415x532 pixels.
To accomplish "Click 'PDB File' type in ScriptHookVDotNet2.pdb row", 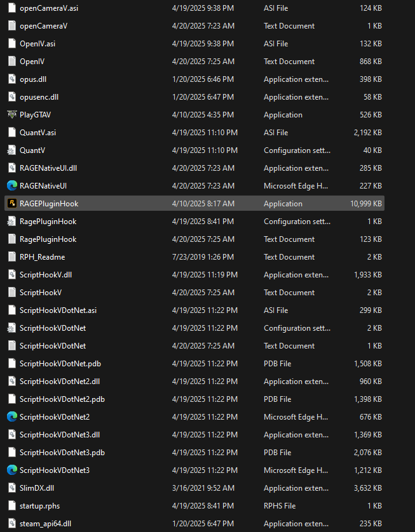I will [278, 399].
